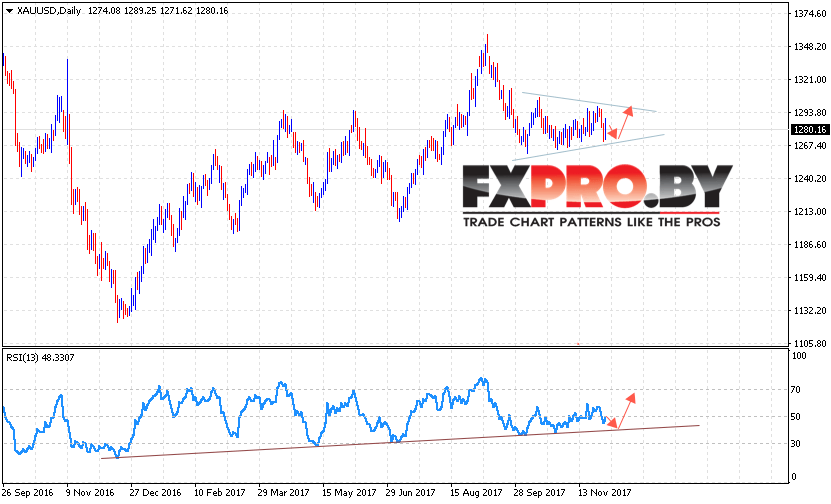831x504 pixels.
Task: Select the 1374.60 price axis label
Action: click(810, 14)
